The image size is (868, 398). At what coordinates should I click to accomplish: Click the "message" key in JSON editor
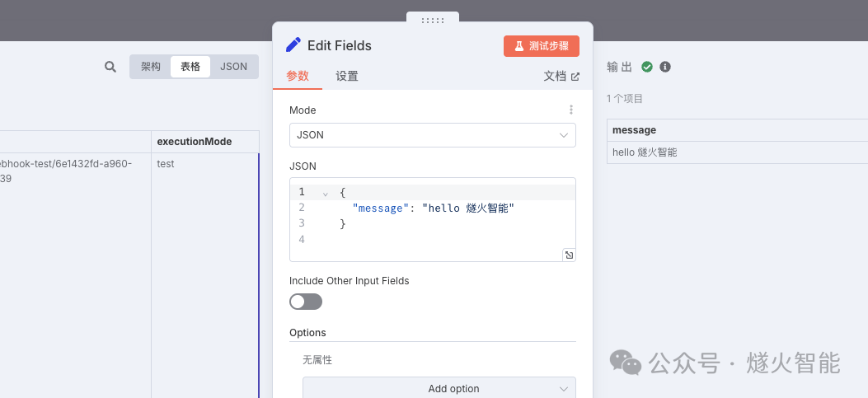pyautogui.click(x=379, y=208)
